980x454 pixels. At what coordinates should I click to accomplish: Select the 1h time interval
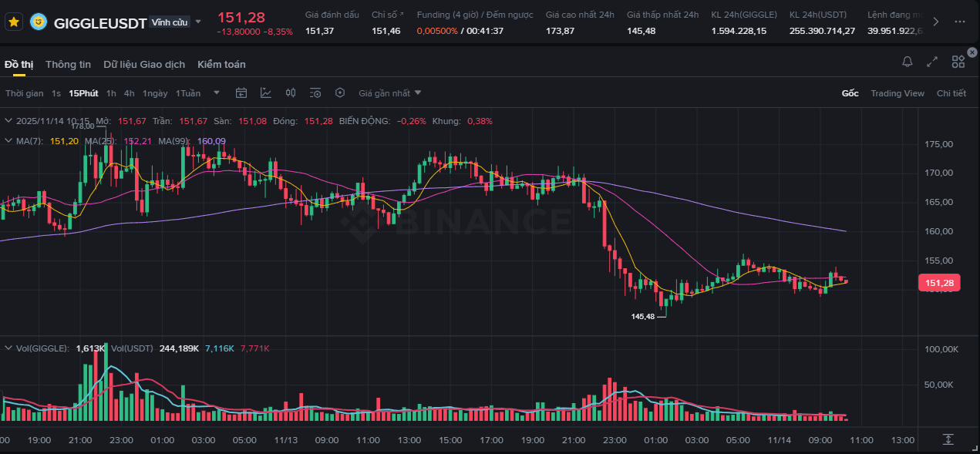pyautogui.click(x=111, y=93)
